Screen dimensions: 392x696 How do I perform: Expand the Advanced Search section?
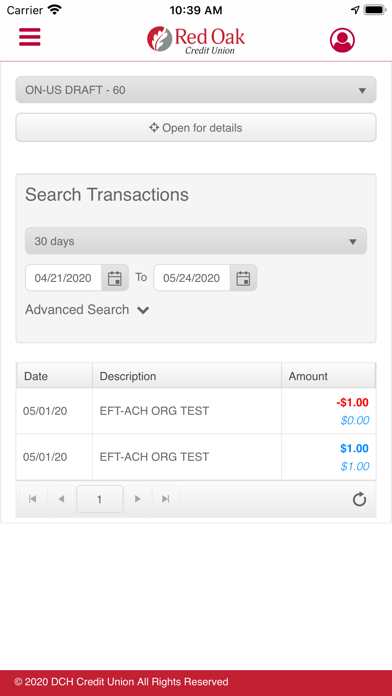[x=87, y=310]
